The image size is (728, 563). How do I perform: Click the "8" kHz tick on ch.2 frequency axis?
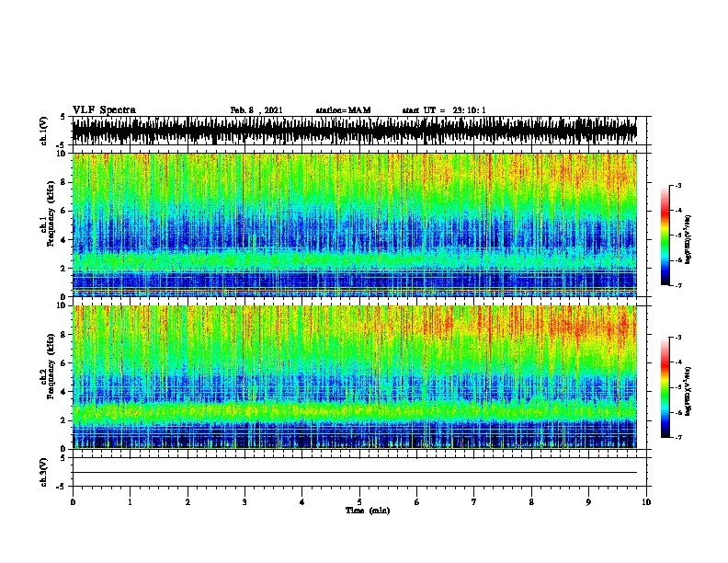pos(64,335)
